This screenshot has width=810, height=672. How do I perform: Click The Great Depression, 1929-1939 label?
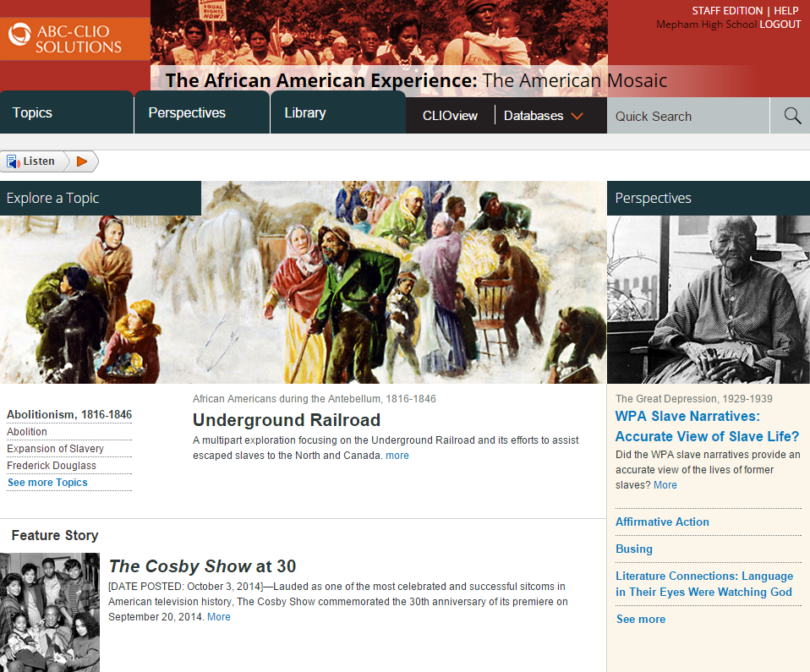point(694,399)
